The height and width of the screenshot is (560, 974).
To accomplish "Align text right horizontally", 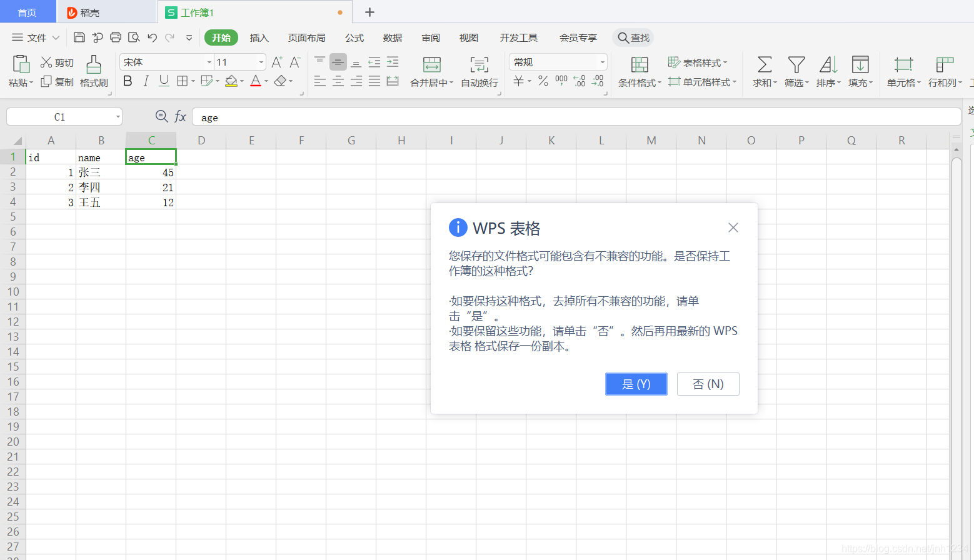I will 356,81.
